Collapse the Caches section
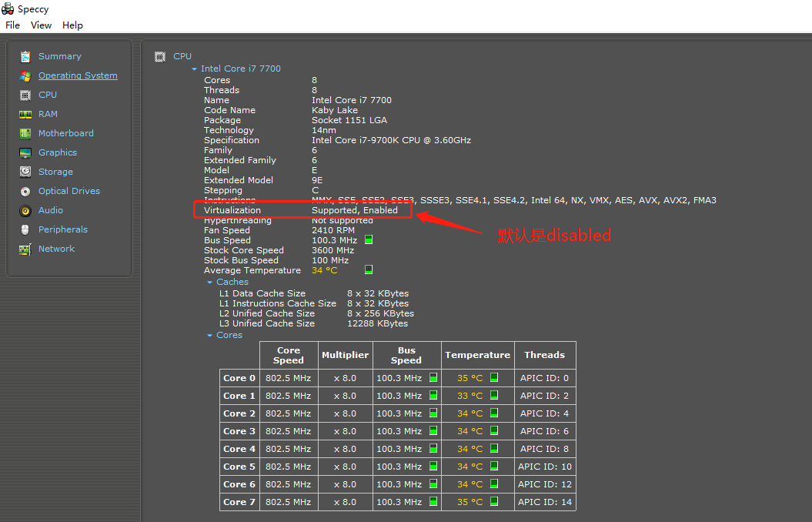 [209, 281]
